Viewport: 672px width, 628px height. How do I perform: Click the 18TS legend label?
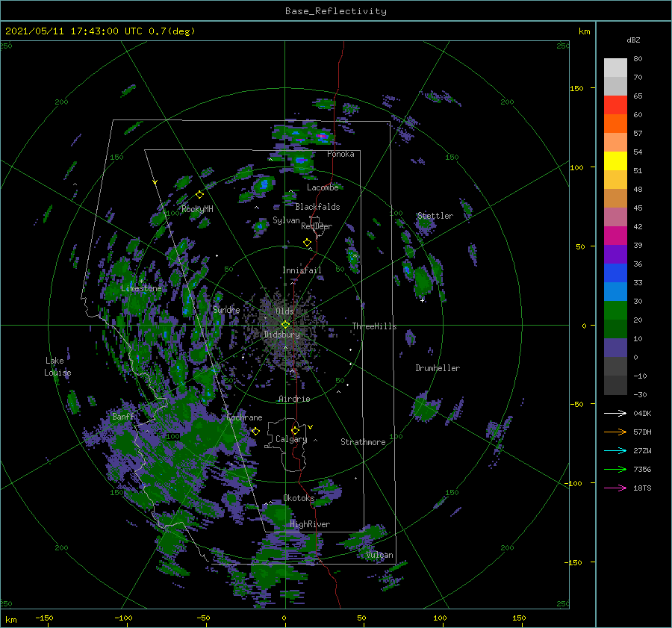642,488
